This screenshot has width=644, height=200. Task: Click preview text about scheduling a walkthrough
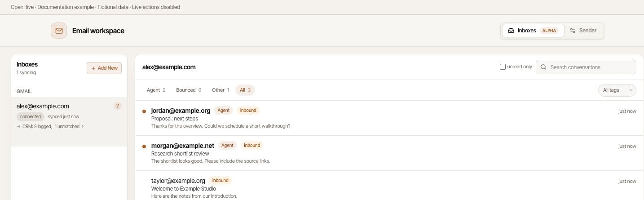221,126
